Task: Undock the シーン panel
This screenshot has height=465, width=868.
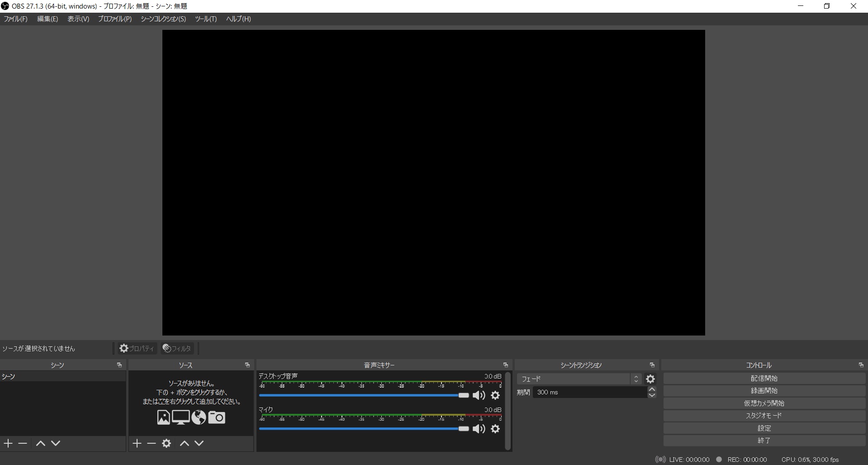Action: pos(119,365)
